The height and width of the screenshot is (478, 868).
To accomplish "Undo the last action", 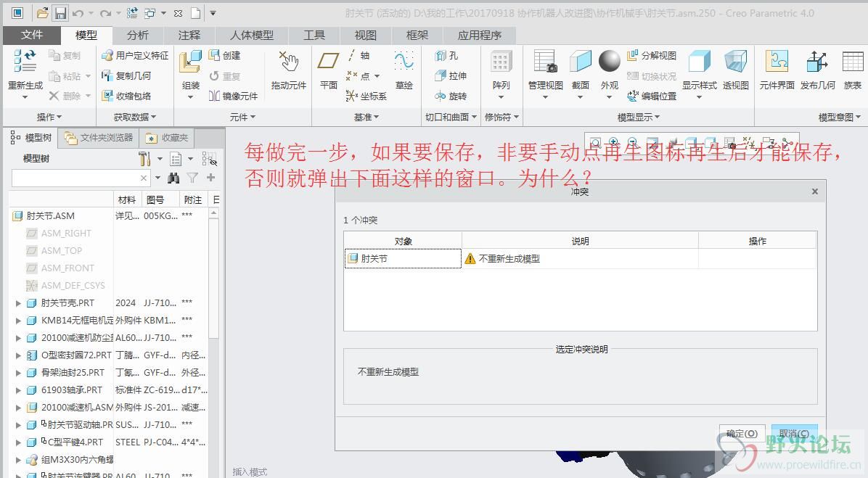I will [x=78, y=13].
